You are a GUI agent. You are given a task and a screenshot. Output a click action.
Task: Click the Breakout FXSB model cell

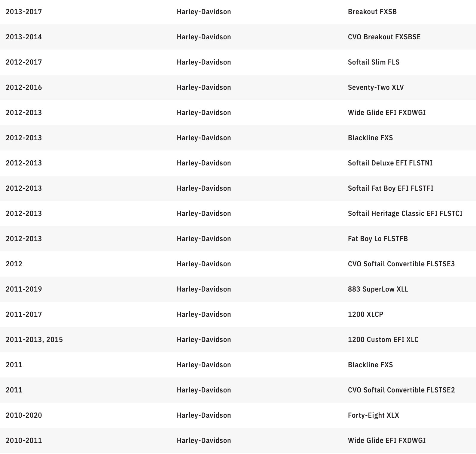click(372, 12)
